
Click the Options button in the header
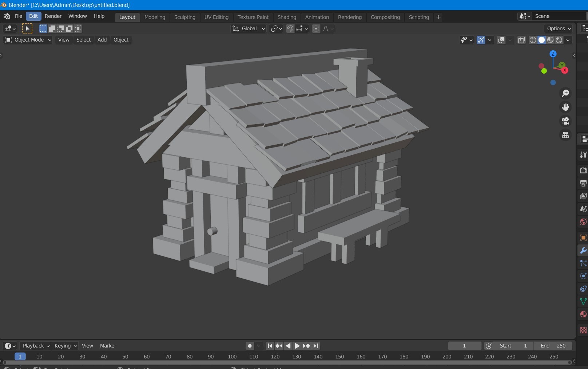[x=557, y=28]
